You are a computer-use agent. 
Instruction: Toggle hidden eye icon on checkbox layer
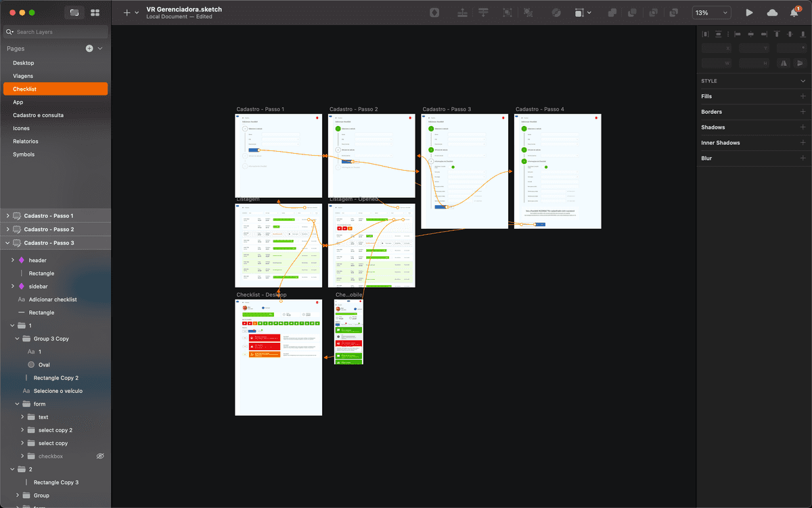point(100,457)
